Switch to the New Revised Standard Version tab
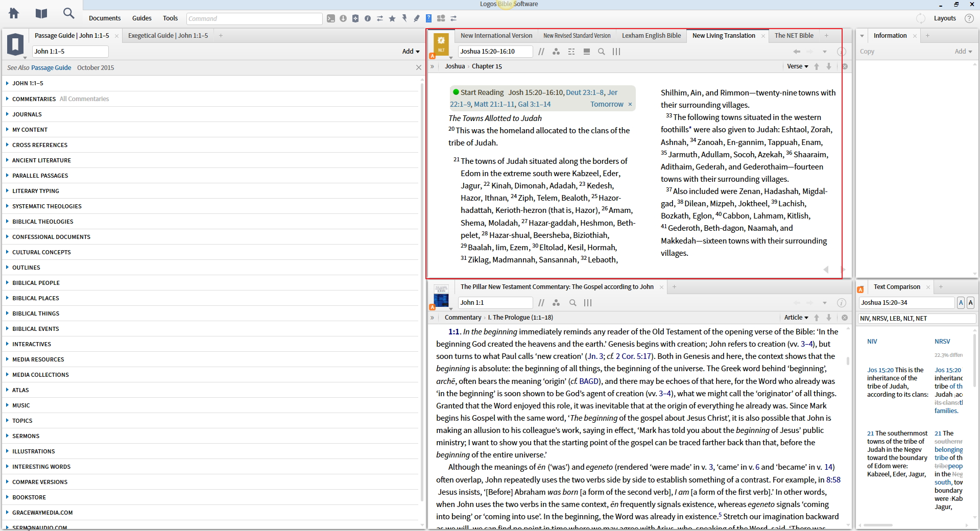Screen dimensions: 980x531 click(x=577, y=36)
